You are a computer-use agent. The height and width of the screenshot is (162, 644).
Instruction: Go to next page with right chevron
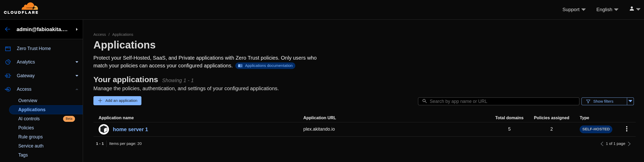pyautogui.click(x=629, y=144)
